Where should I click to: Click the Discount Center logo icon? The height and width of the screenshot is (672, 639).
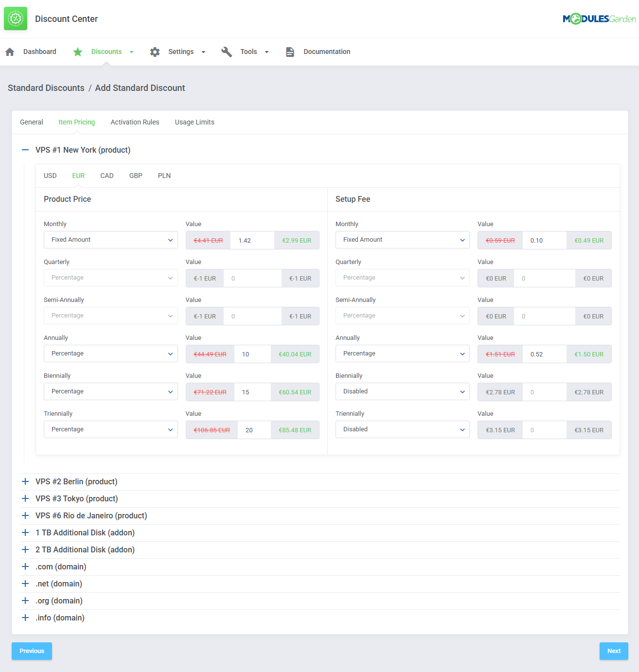[16, 18]
